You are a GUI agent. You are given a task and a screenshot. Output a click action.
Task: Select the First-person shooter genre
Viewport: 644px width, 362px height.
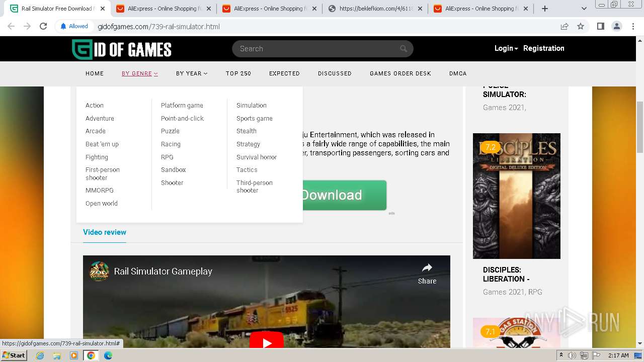[103, 173]
